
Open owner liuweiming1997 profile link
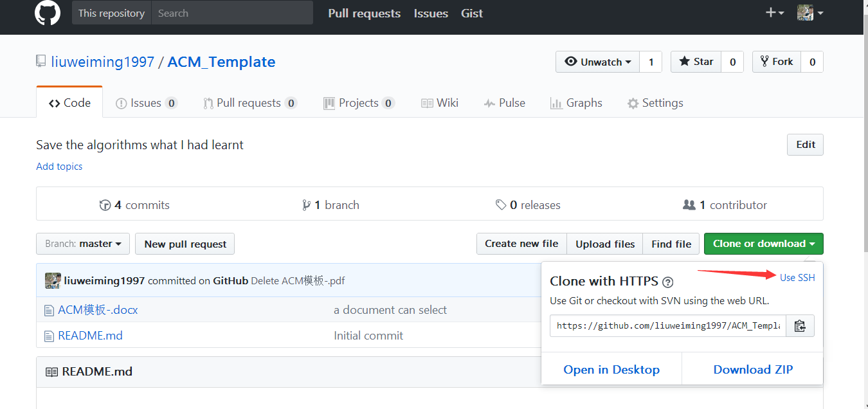click(103, 62)
